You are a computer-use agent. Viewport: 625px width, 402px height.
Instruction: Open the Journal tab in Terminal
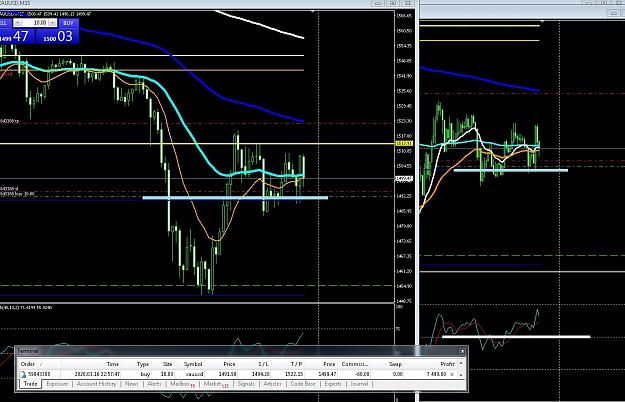(x=359, y=384)
